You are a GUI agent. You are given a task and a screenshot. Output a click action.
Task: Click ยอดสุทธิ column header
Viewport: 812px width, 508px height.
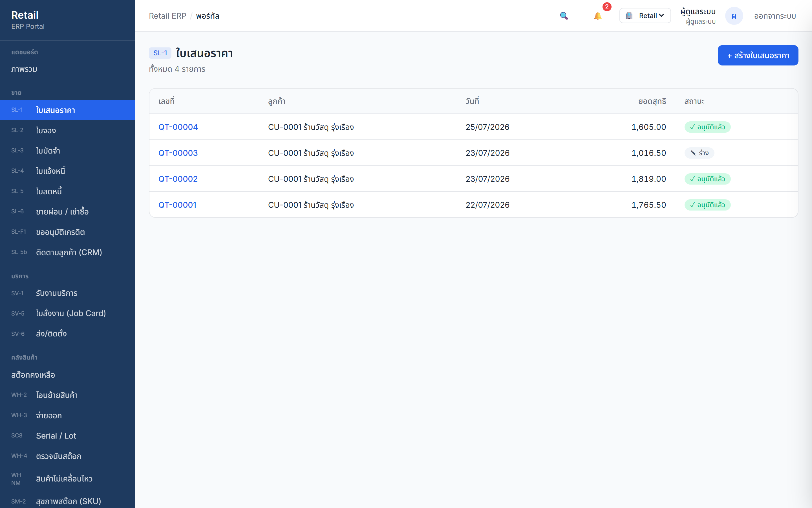point(652,101)
